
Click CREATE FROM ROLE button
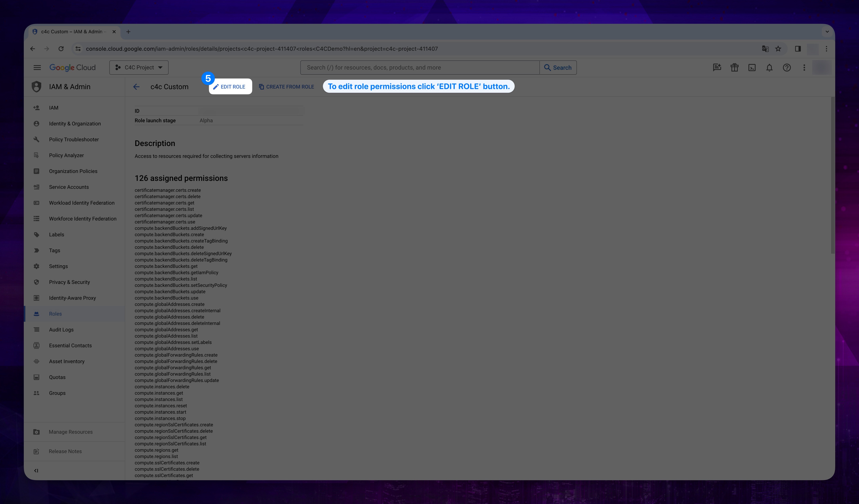(286, 87)
